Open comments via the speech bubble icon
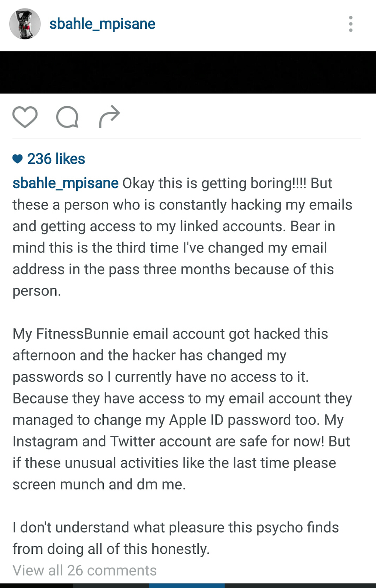The width and height of the screenshot is (376, 588). [x=67, y=117]
